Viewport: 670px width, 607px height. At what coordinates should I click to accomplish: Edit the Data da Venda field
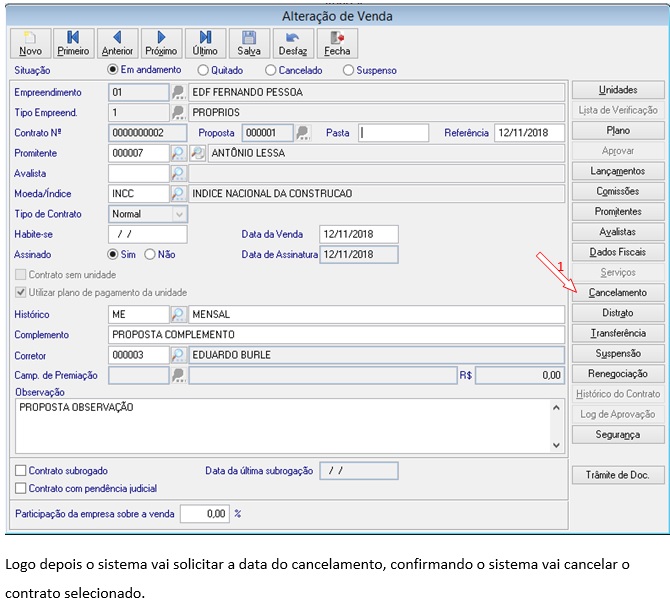[359, 234]
